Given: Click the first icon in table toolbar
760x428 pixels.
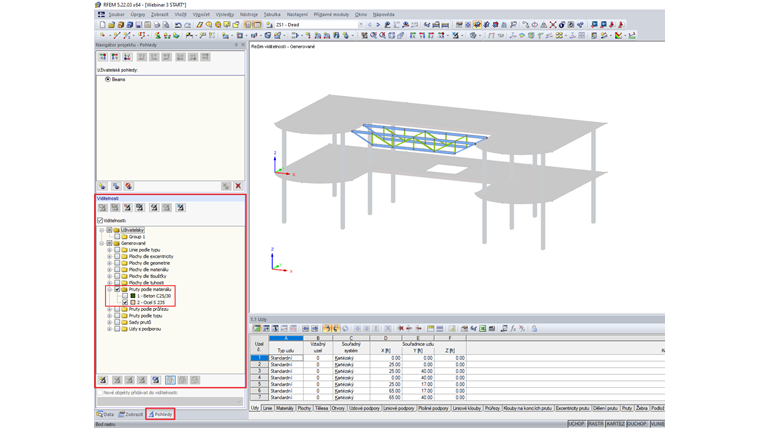Looking at the screenshot, I should coord(256,329).
